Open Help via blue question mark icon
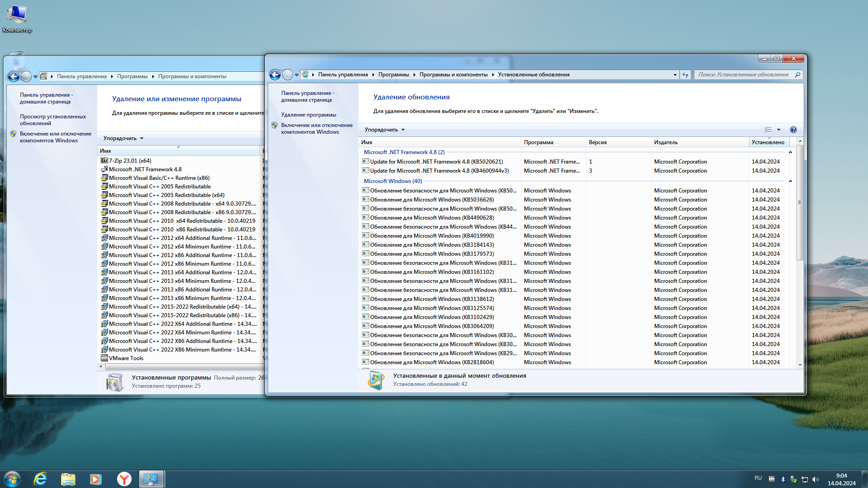Screen dimensions: 868x488 tap(793, 130)
